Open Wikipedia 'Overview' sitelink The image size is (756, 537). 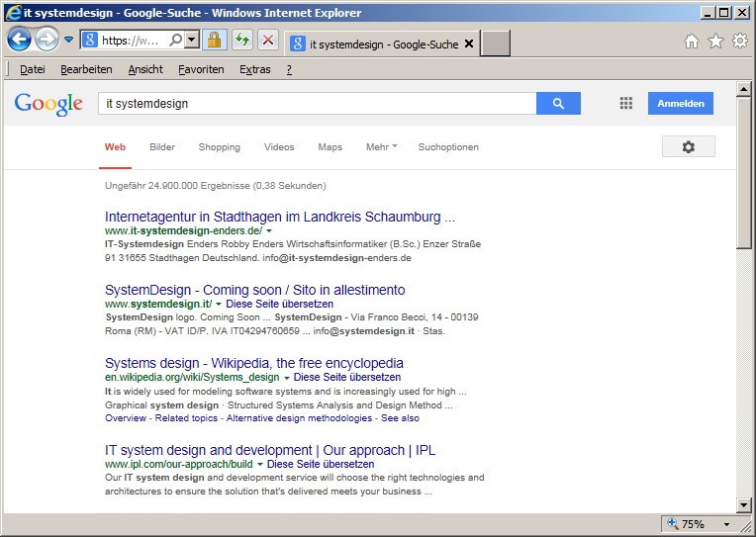coord(126,418)
